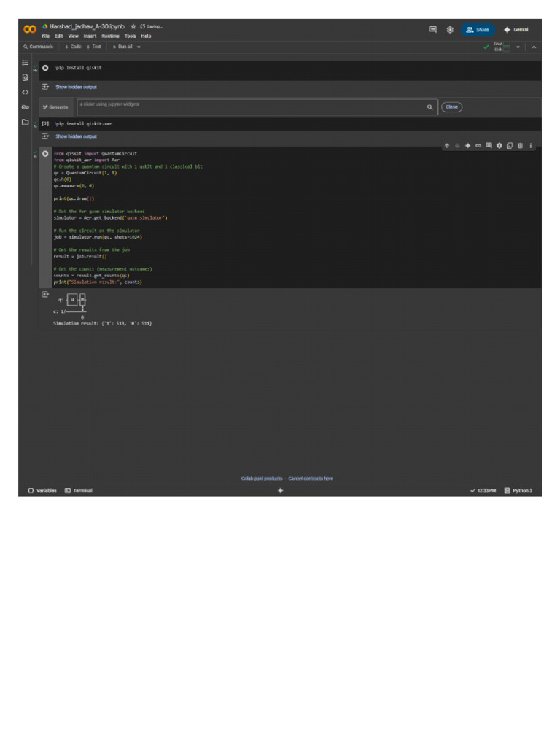This screenshot has height=747, width=560.
Task: Expand the Run all dropdown arrow
Action: tap(139, 47)
